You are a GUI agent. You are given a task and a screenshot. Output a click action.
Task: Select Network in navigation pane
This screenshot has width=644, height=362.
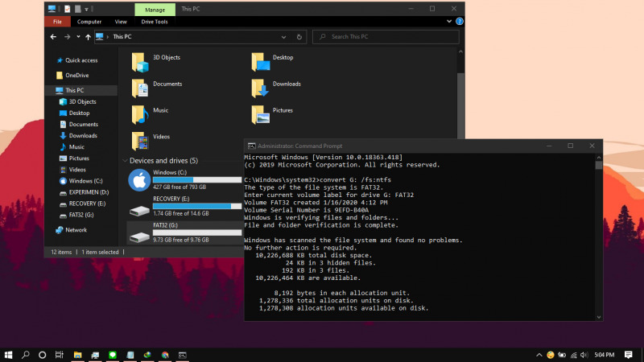76,230
